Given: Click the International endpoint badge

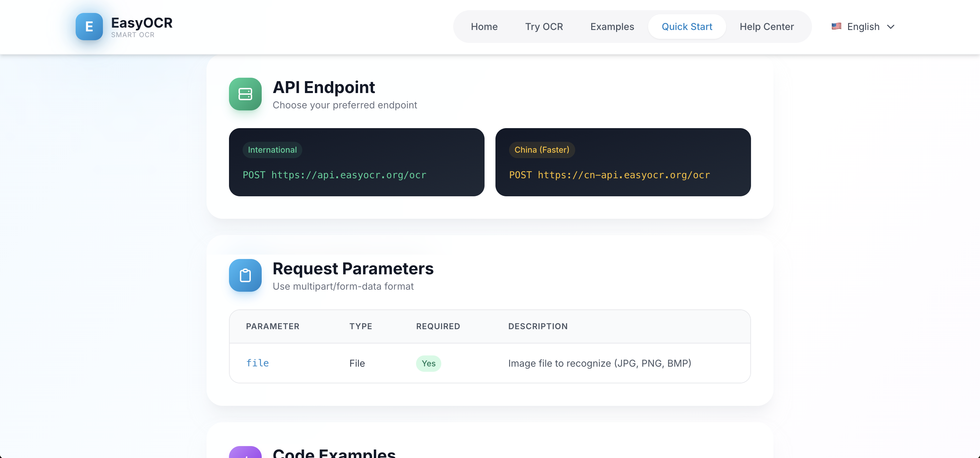Looking at the screenshot, I should (x=272, y=150).
